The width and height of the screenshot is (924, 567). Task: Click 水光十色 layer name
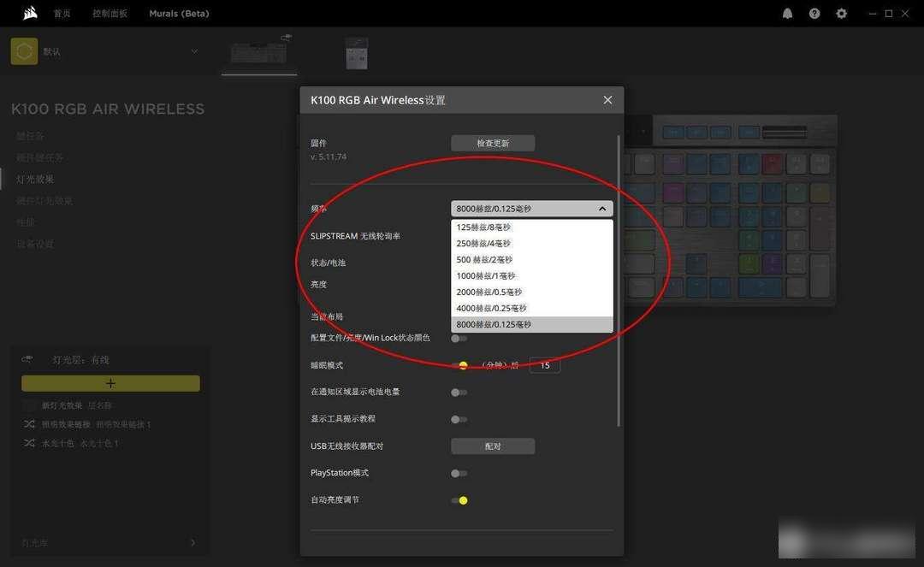(58, 443)
